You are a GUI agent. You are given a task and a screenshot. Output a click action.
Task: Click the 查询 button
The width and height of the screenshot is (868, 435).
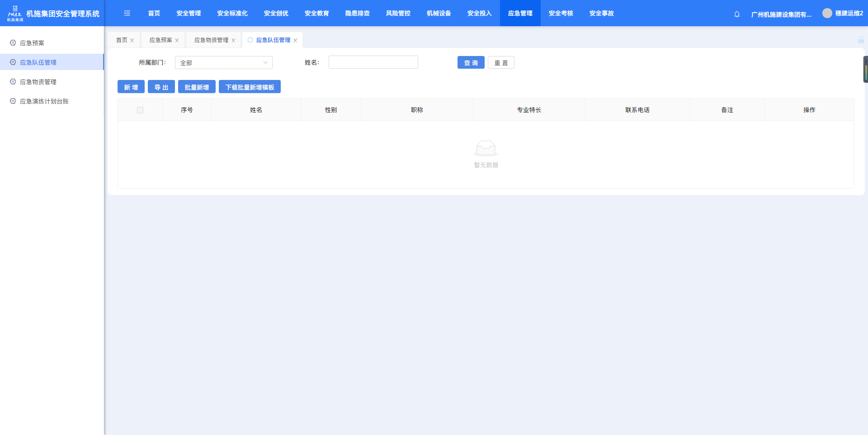click(471, 63)
